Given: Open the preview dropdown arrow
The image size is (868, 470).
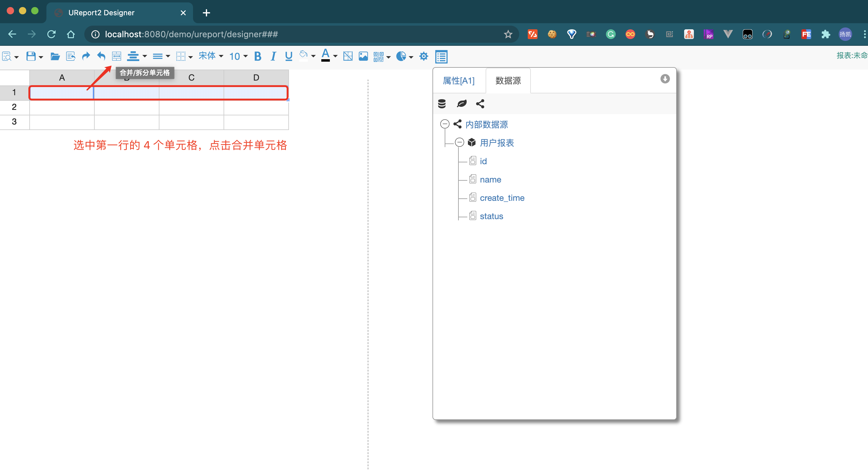Looking at the screenshot, I should click(x=16, y=57).
